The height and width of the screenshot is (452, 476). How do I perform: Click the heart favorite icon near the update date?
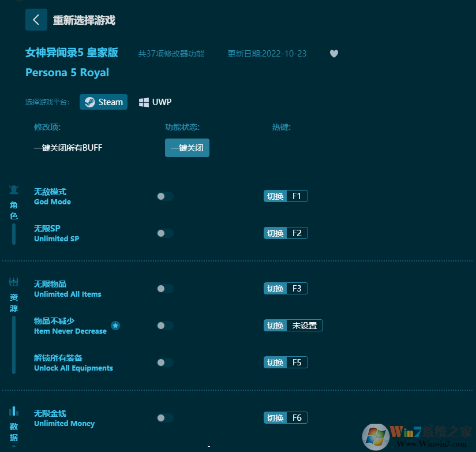pos(333,54)
